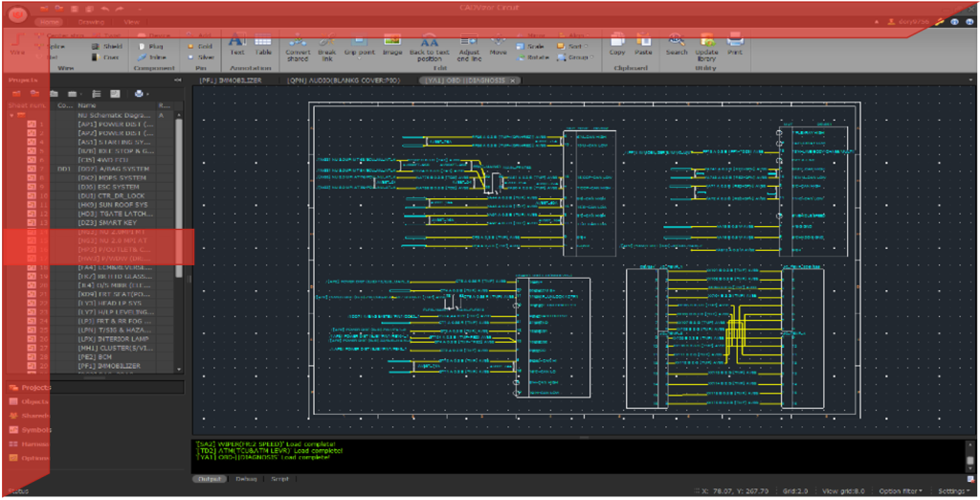Print the drawing with Print icon
The image size is (980, 500).
(x=735, y=45)
